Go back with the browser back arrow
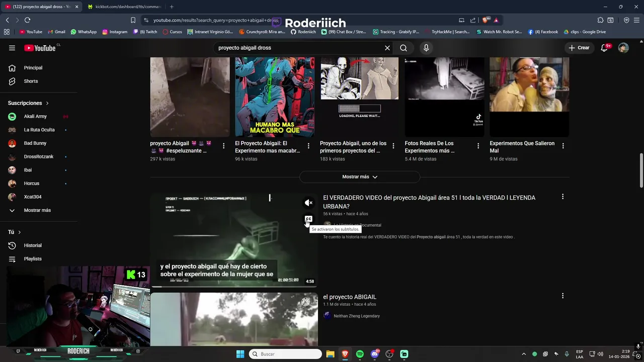This screenshot has width=644, height=362. click(7, 20)
